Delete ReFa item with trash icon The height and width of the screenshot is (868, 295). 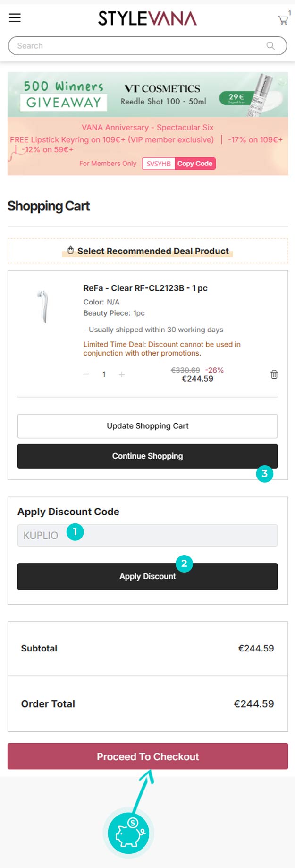tap(274, 374)
